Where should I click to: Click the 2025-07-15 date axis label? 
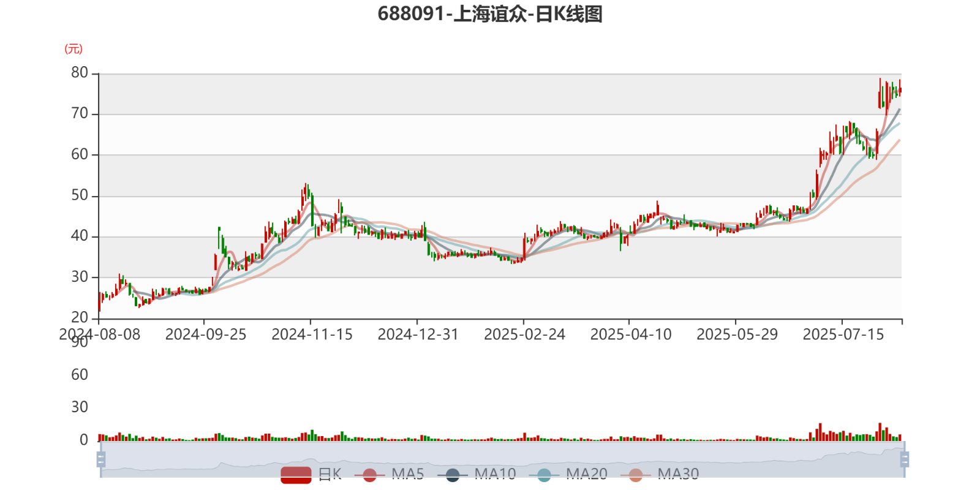843,334
